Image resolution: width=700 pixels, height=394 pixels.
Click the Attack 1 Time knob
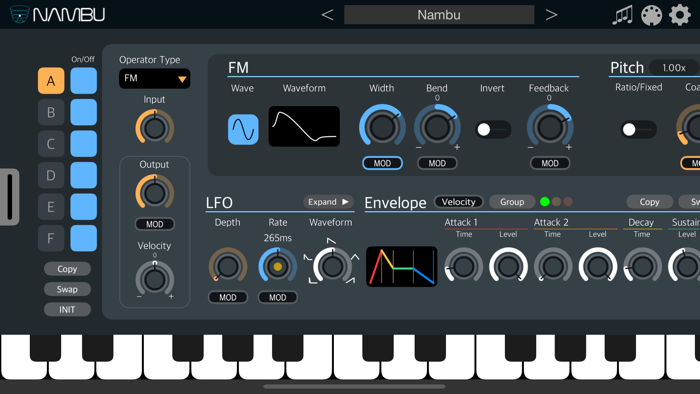coord(463,266)
